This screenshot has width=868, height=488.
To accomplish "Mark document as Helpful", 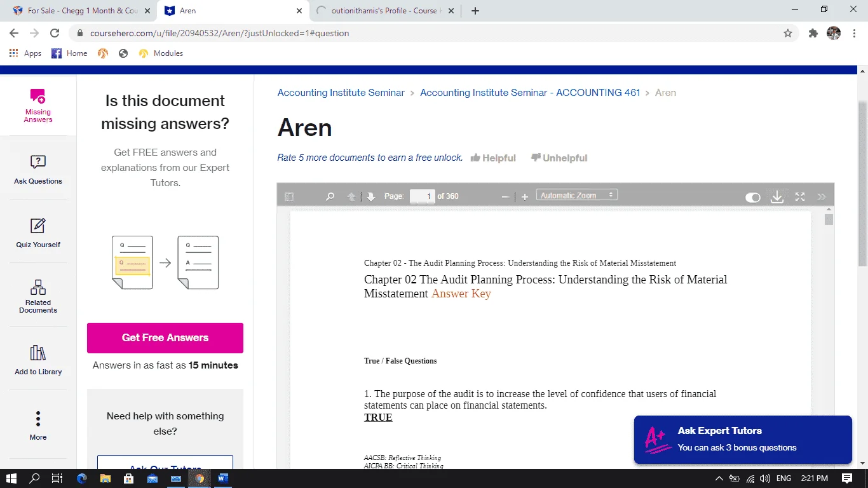I will click(x=493, y=158).
